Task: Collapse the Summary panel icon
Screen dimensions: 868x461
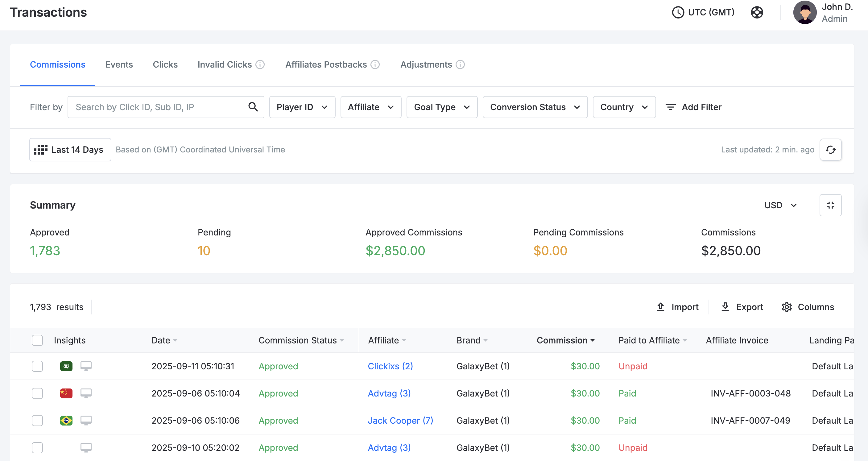Action: [x=830, y=205]
